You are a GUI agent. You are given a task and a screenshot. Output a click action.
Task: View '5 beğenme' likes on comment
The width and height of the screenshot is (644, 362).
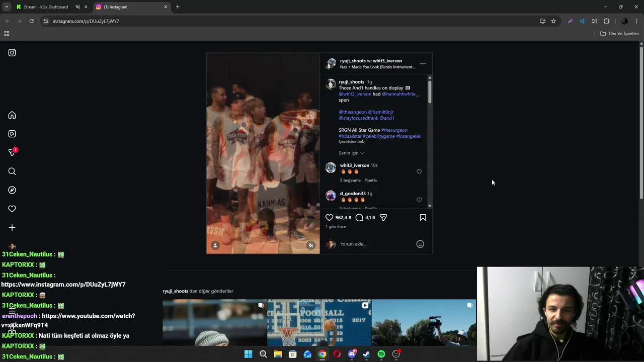[350, 180]
